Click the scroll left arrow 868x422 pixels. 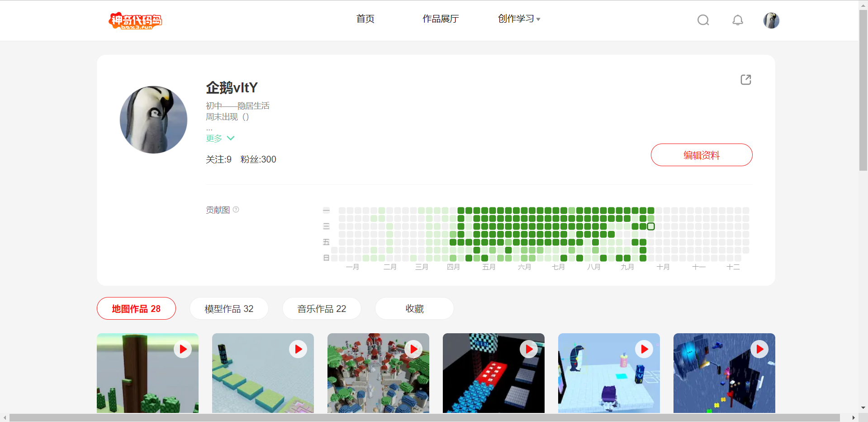[5, 417]
